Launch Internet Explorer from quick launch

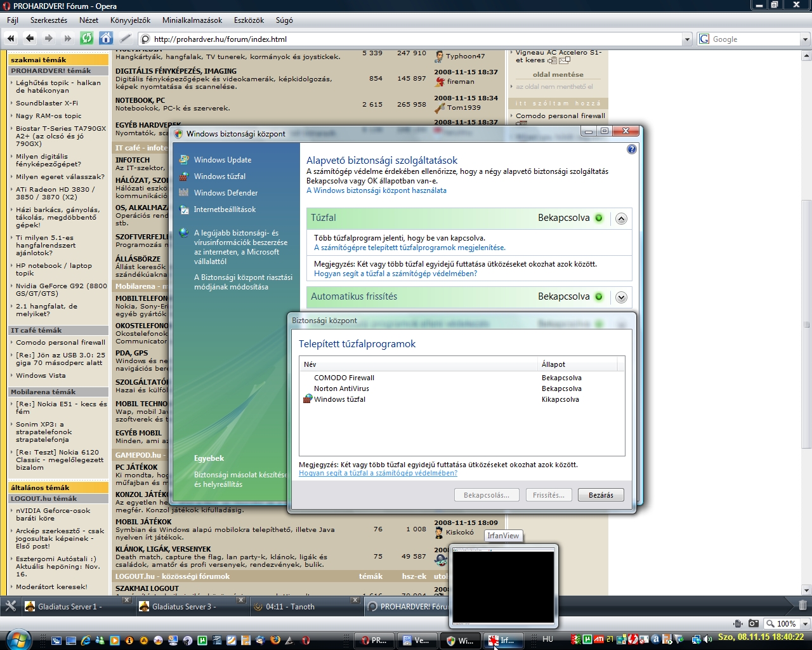pyautogui.click(x=86, y=640)
